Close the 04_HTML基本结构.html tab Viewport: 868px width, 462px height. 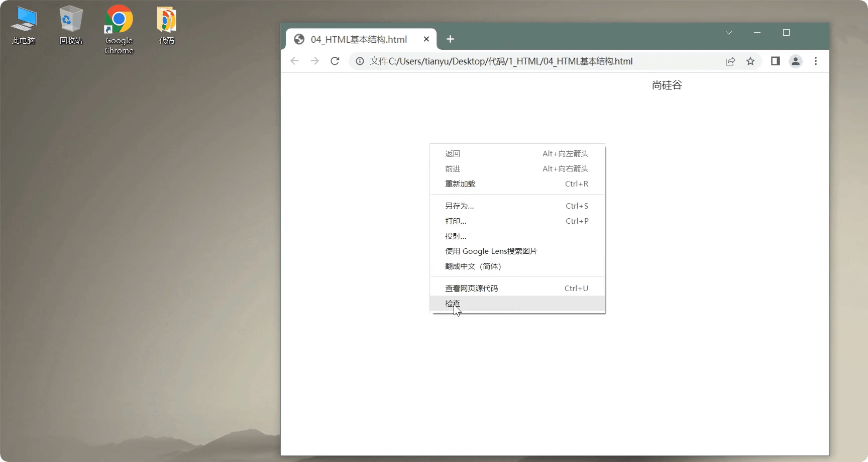pyautogui.click(x=426, y=39)
